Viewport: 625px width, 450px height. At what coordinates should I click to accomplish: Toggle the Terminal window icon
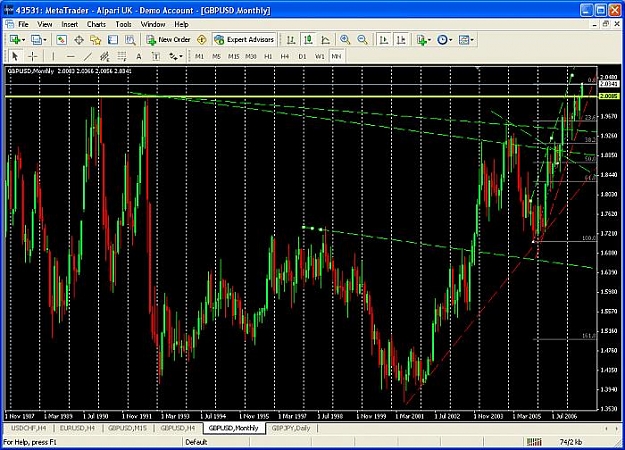(x=113, y=40)
